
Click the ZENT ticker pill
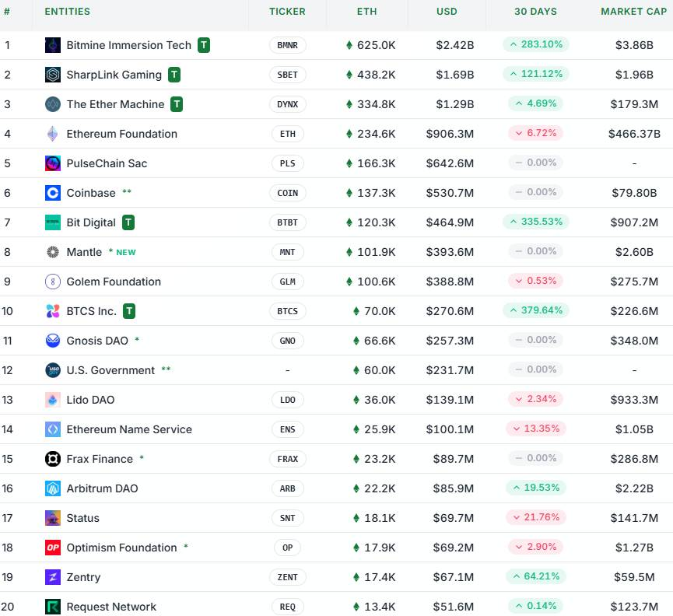point(288,577)
